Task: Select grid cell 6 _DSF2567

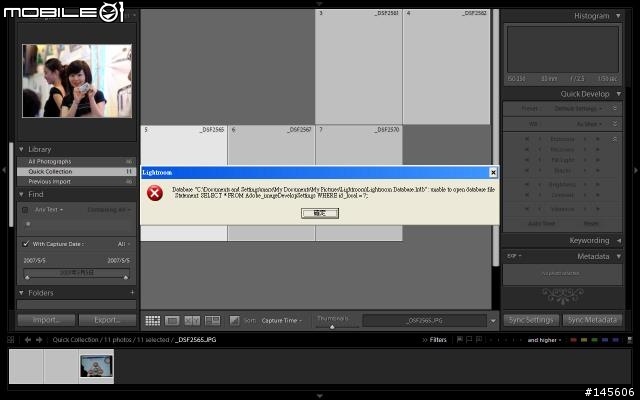Action: (x=271, y=145)
